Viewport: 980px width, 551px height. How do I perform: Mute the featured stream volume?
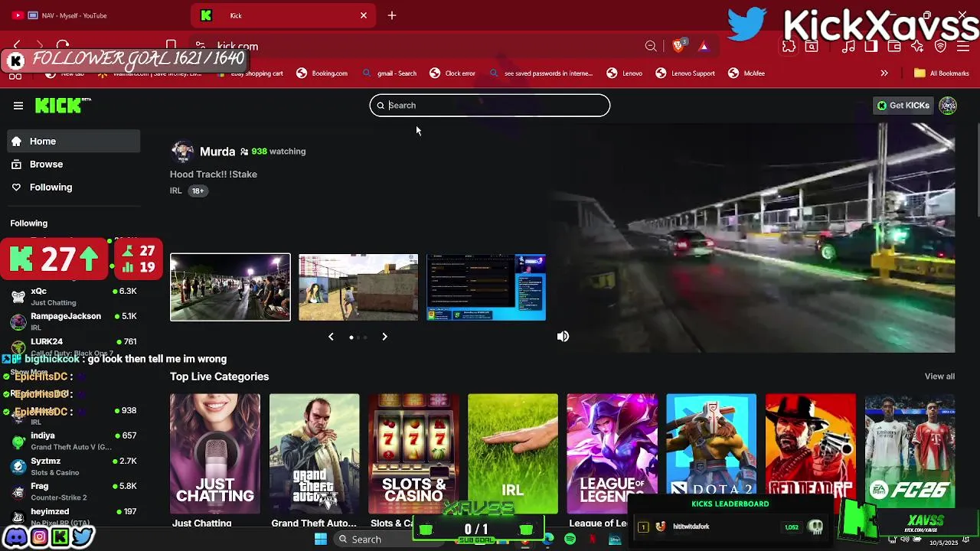point(563,337)
